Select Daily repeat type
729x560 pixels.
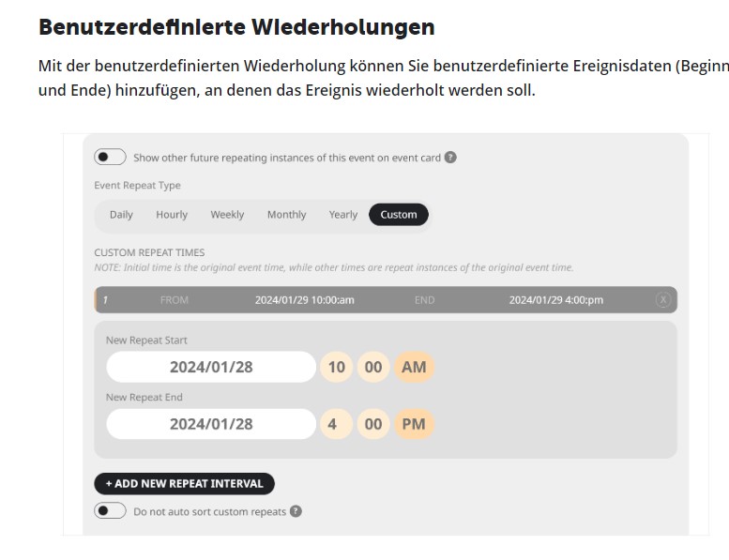click(x=121, y=215)
